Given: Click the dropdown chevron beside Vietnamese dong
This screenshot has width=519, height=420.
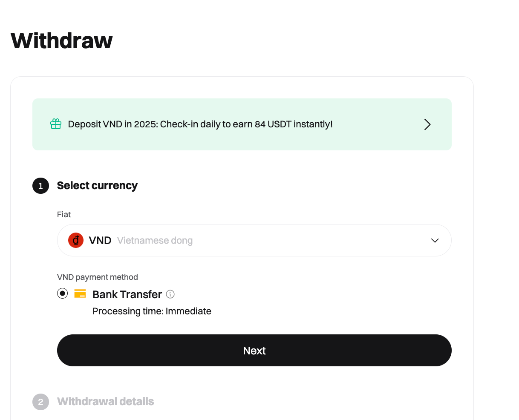Looking at the screenshot, I should 435,240.
